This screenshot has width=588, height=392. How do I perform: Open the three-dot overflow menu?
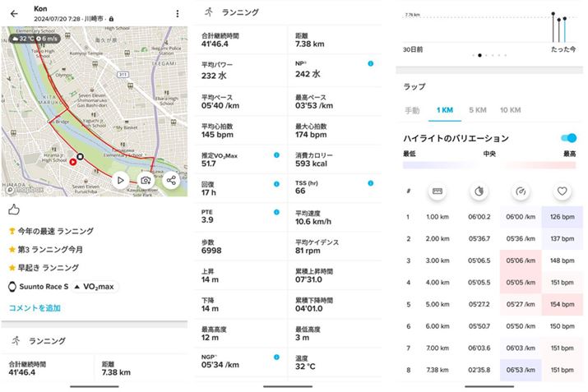(177, 14)
